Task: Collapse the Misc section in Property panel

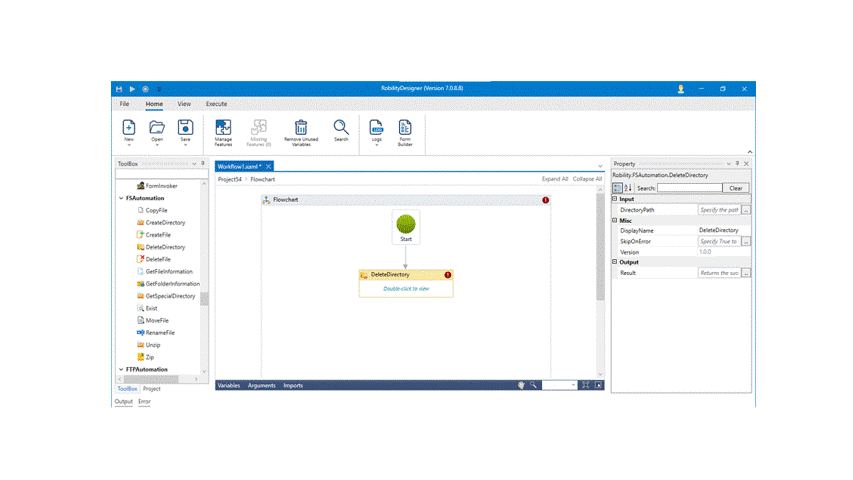Action: point(616,220)
